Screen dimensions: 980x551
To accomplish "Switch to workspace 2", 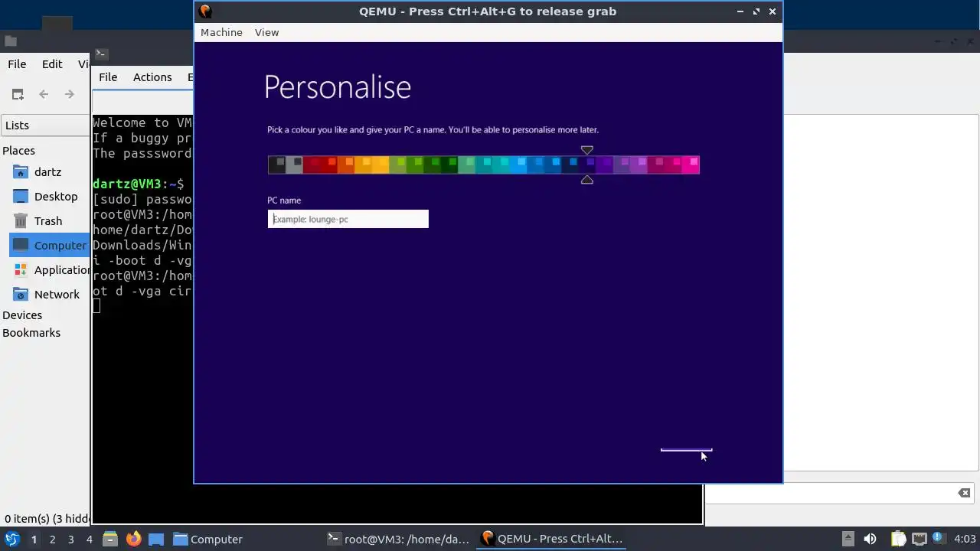I will tap(52, 540).
